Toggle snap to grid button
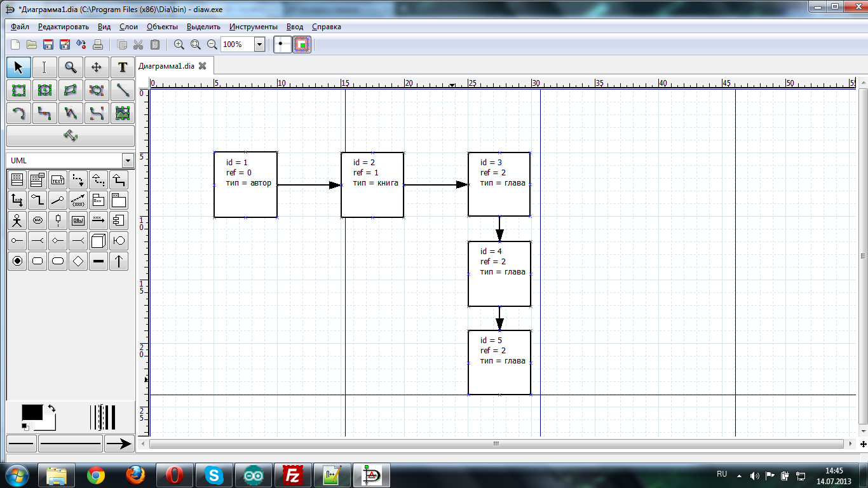The image size is (868, 488). 282,44
